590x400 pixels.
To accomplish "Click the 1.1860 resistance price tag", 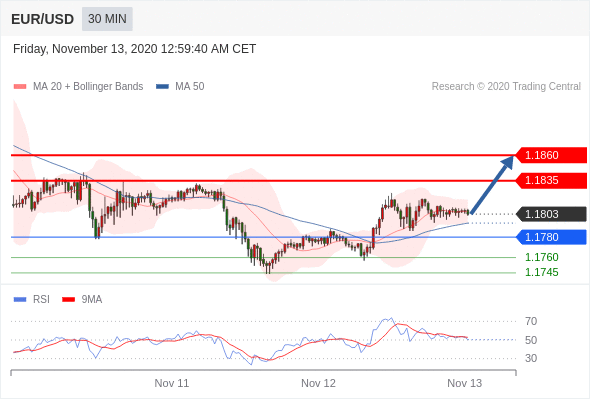I will click(550, 155).
